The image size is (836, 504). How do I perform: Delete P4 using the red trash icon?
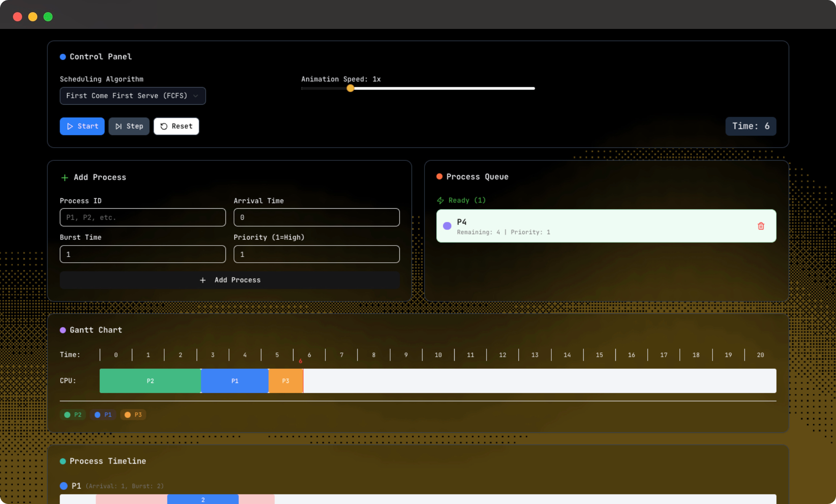tap(761, 226)
